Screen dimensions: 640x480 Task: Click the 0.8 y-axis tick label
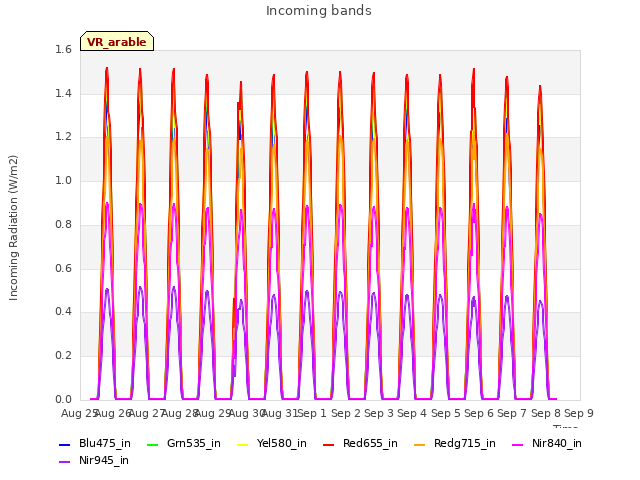[63, 224]
